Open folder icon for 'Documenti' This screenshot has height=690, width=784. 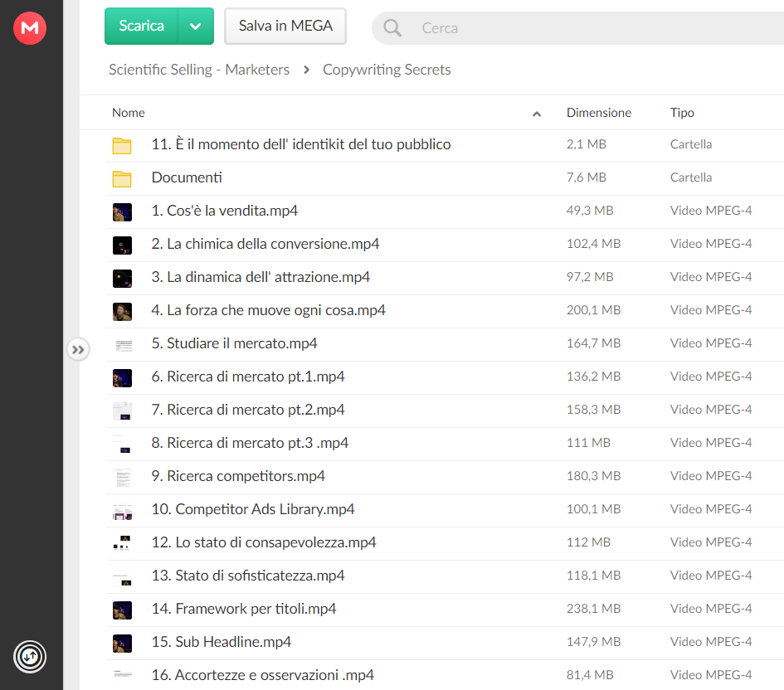click(x=122, y=178)
